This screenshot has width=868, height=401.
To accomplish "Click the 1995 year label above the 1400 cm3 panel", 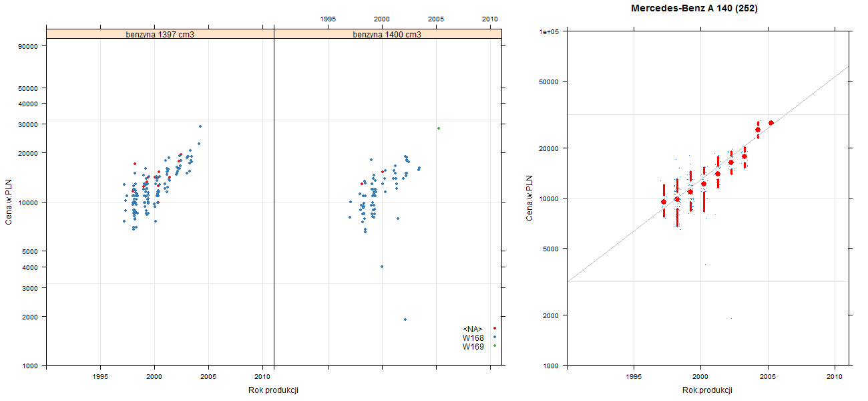I will (x=329, y=19).
